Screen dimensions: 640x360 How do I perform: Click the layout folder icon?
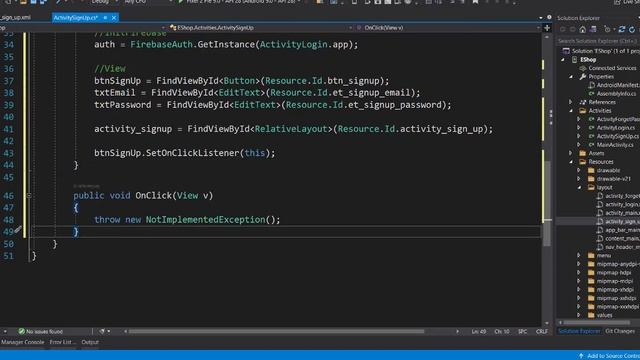(591, 187)
